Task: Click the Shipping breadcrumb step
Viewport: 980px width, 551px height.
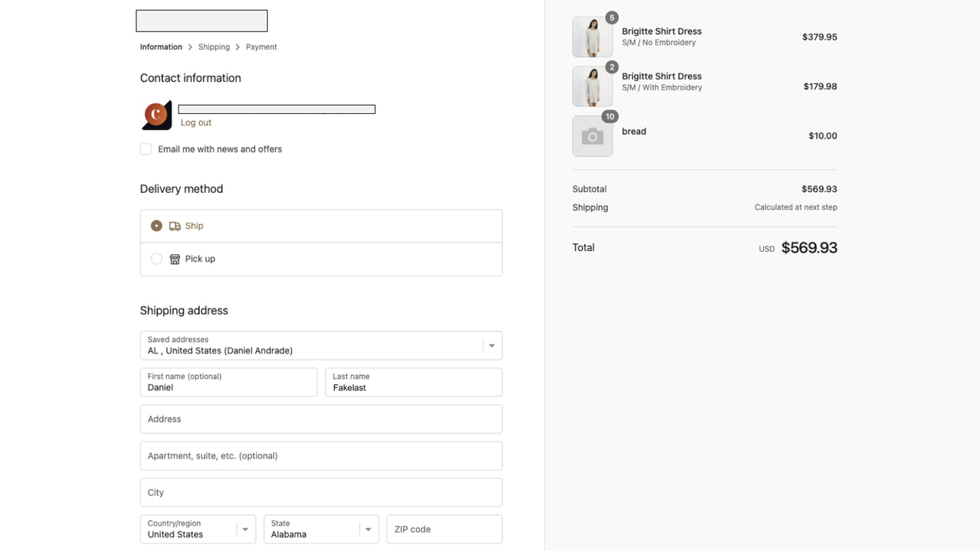Action: 214,47
